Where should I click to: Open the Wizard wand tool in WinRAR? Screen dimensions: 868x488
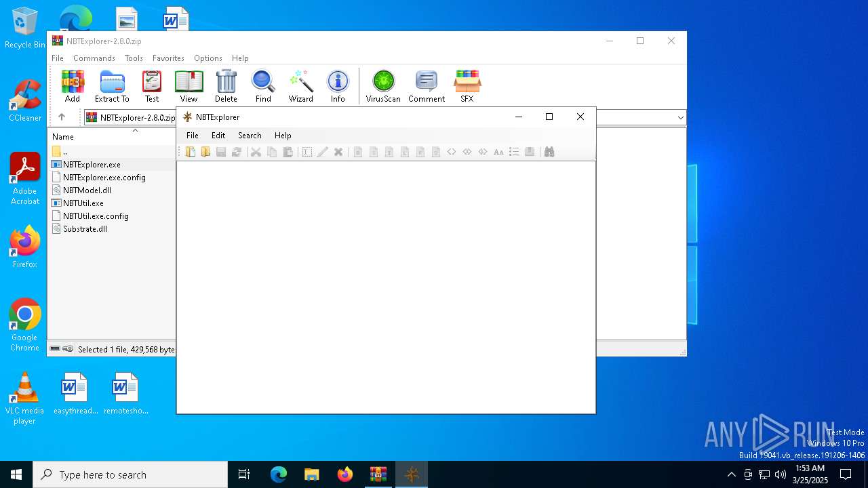[300, 86]
